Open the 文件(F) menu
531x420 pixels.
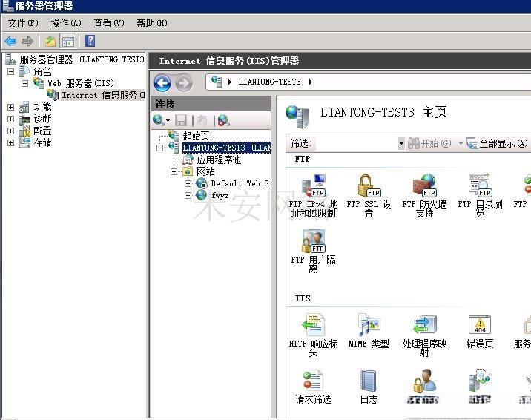pos(23,23)
